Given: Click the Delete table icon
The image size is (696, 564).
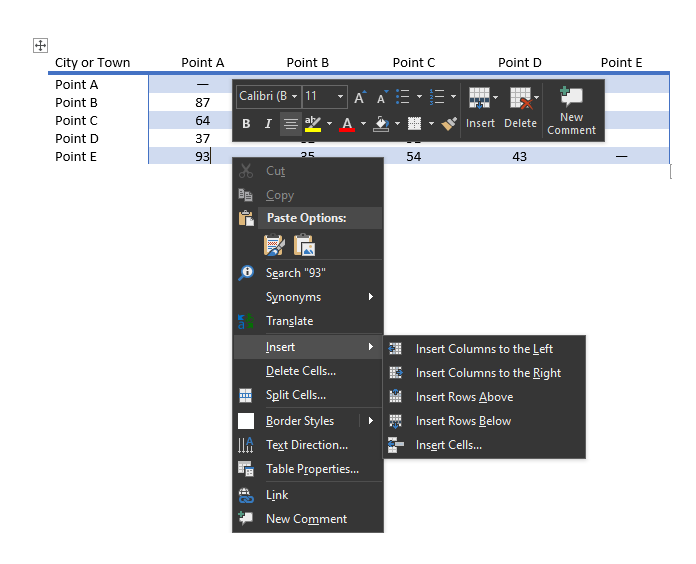Looking at the screenshot, I should point(520,109).
